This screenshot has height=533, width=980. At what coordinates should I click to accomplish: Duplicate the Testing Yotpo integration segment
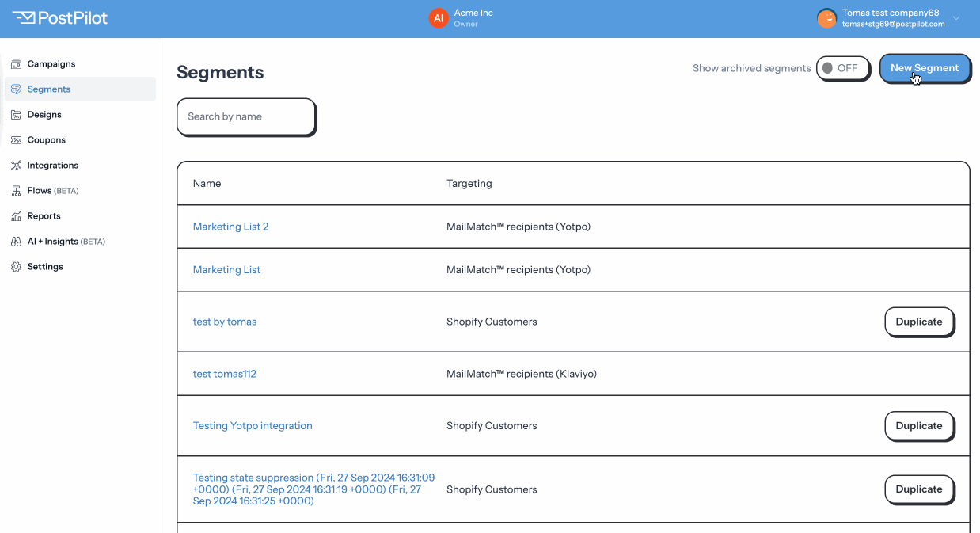tap(919, 425)
